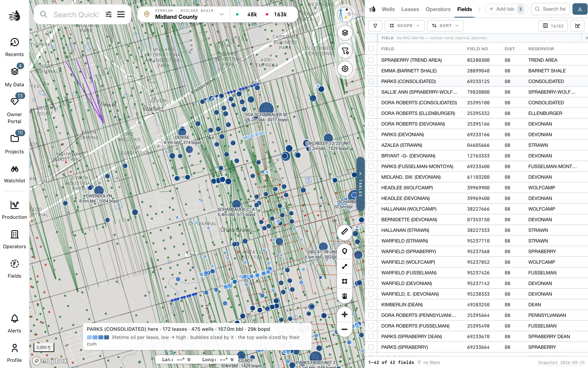Check the KIMBERLIN (DEAN) row
Image resolution: width=588 pixels, height=368 pixels.
tap(371, 304)
